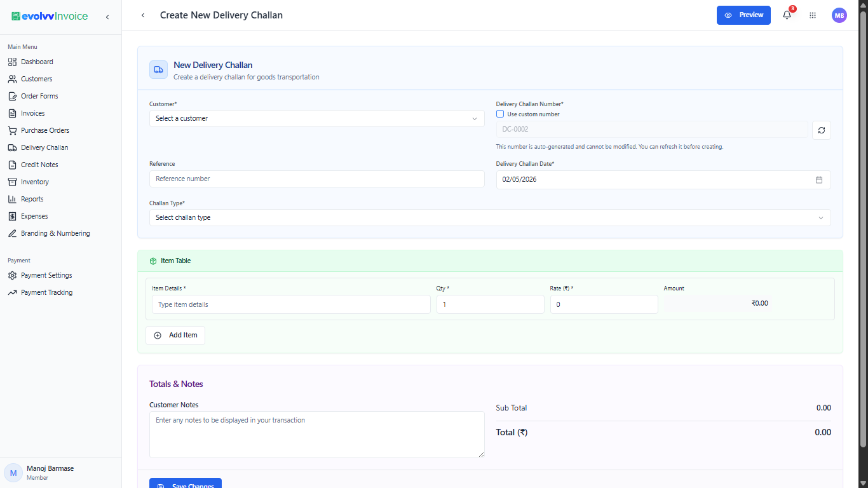Click Save Changes button

[x=186, y=483]
